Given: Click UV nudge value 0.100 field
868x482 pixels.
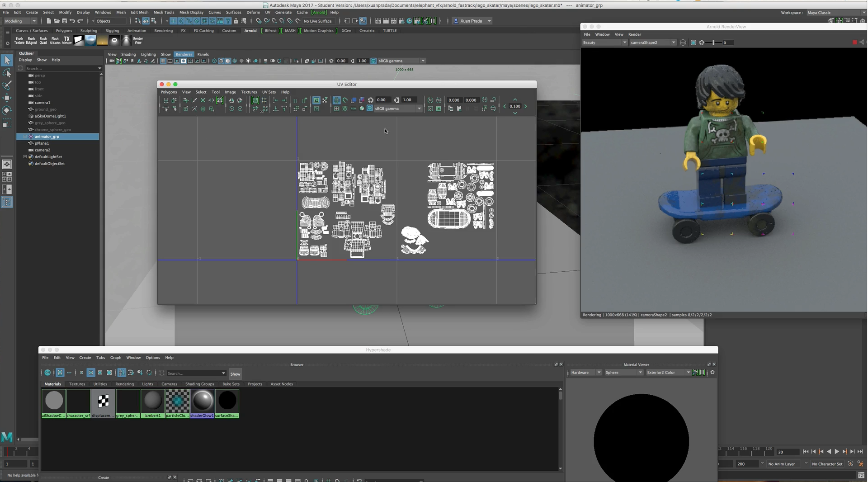Looking at the screenshot, I should (515, 107).
